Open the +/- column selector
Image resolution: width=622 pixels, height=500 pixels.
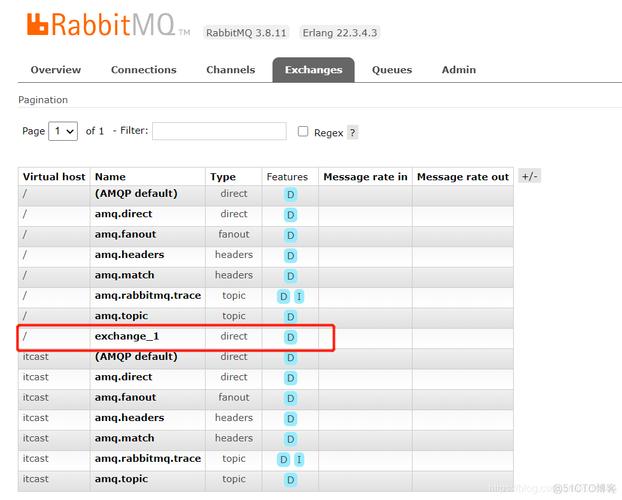[530, 176]
